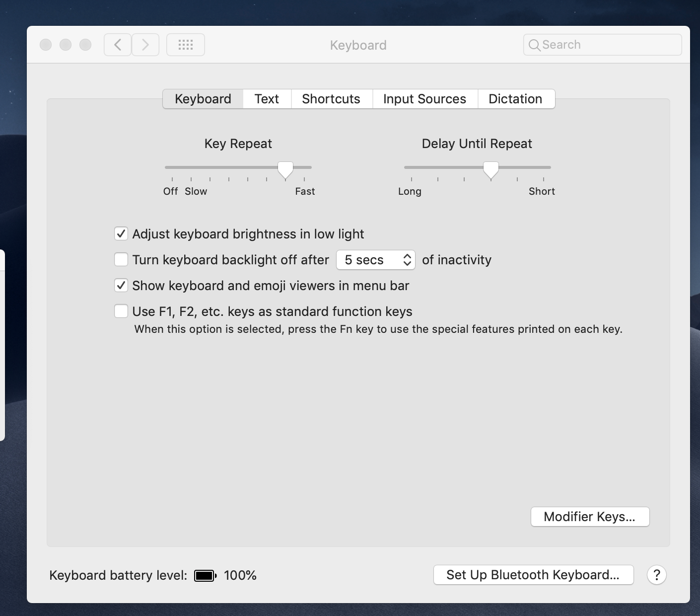Click the Off label under Key Repeat
Screen dimensions: 700x616
tap(170, 191)
